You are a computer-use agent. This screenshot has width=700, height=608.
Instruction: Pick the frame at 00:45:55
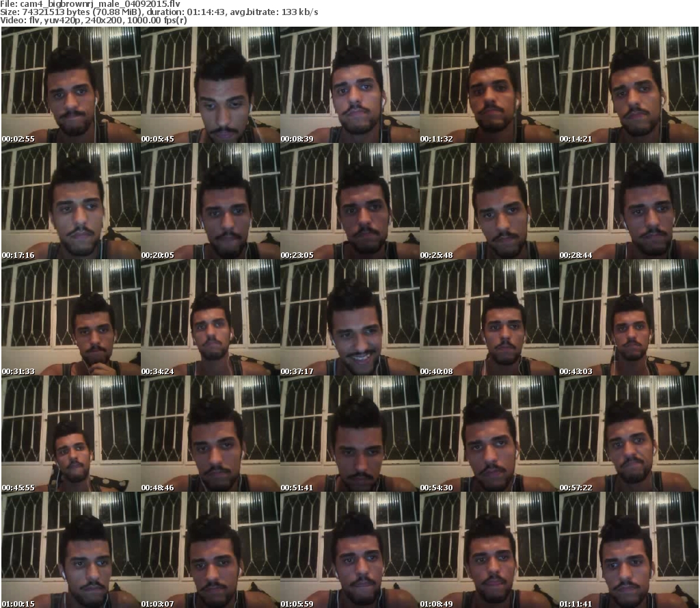71,434
